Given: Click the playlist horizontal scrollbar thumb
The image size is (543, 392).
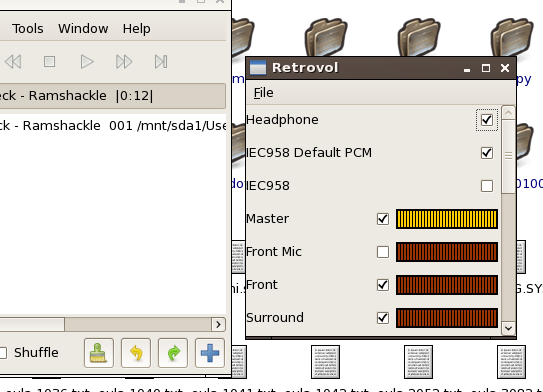Looking at the screenshot, I should (x=32, y=324).
